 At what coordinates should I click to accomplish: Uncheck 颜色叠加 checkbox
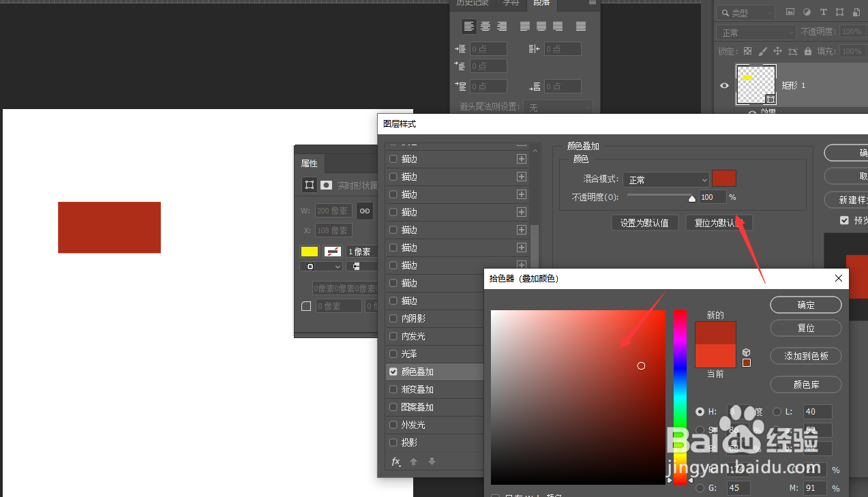pyautogui.click(x=393, y=372)
